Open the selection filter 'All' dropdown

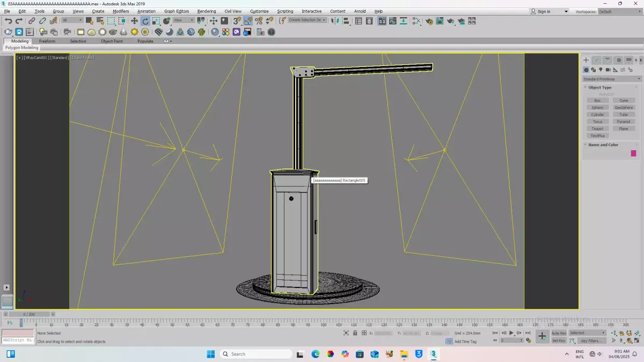click(x=72, y=20)
